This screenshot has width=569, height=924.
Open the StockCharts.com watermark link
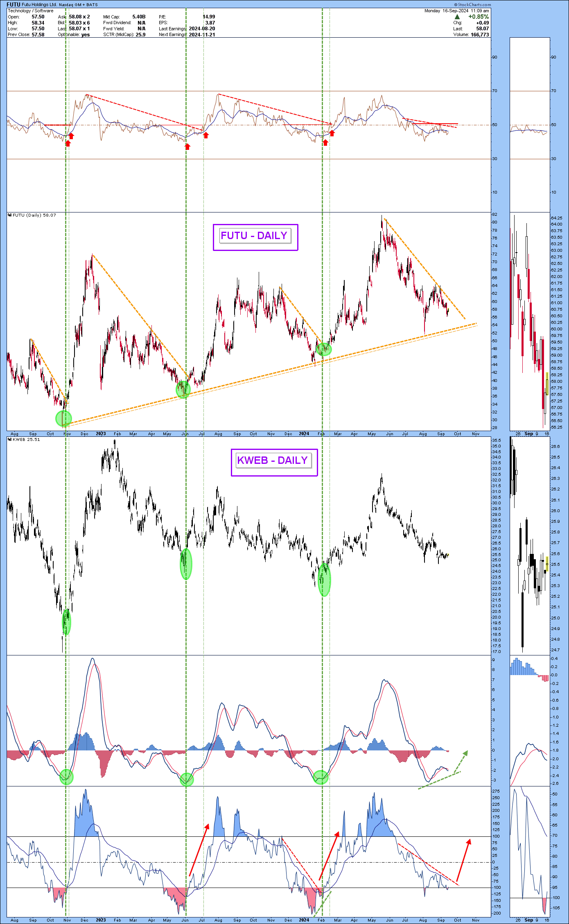(472, 5)
